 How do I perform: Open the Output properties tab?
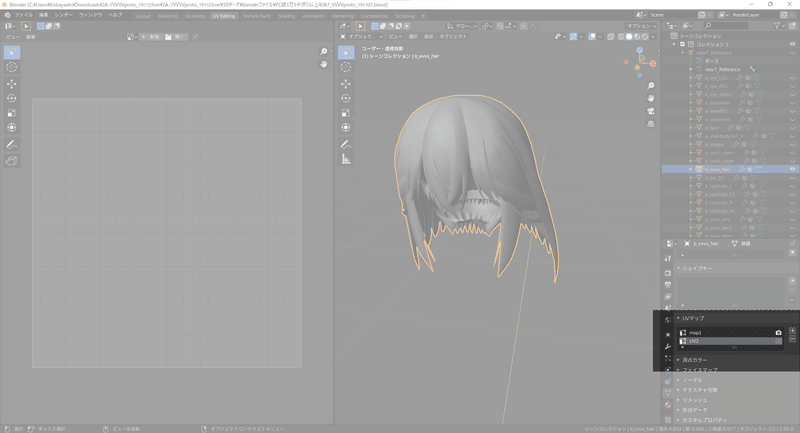point(668,285)
